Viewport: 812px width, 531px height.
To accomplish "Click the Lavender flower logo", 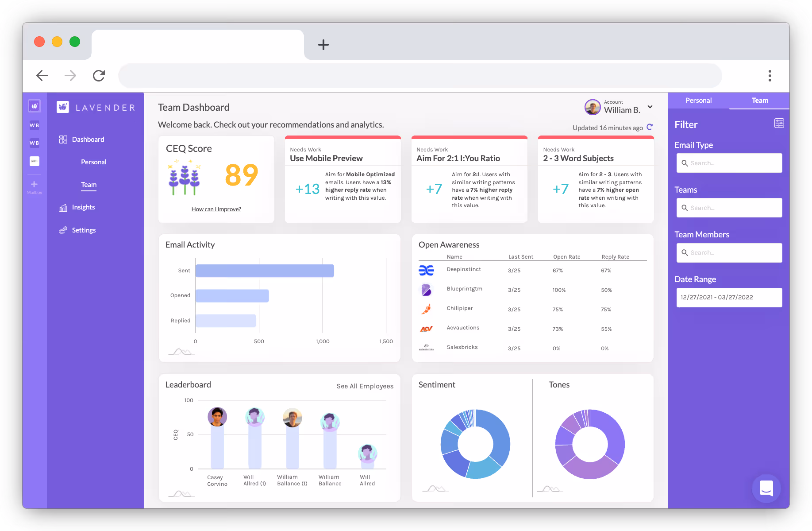I will click(62, 107).
